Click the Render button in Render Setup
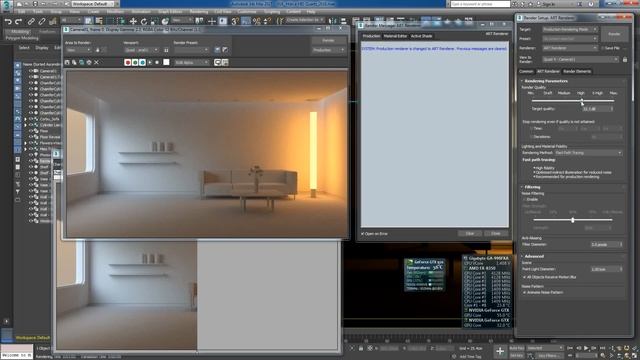This screenshot has width=640, height=360. (614, 34)
